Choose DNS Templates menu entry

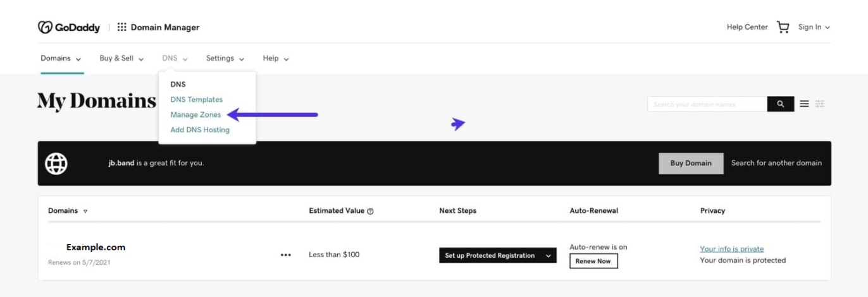(196, 100)
